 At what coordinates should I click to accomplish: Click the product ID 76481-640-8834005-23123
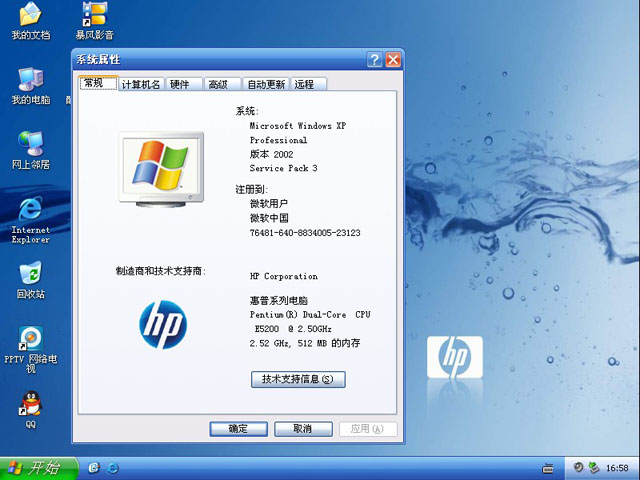(x=305, y=233)
